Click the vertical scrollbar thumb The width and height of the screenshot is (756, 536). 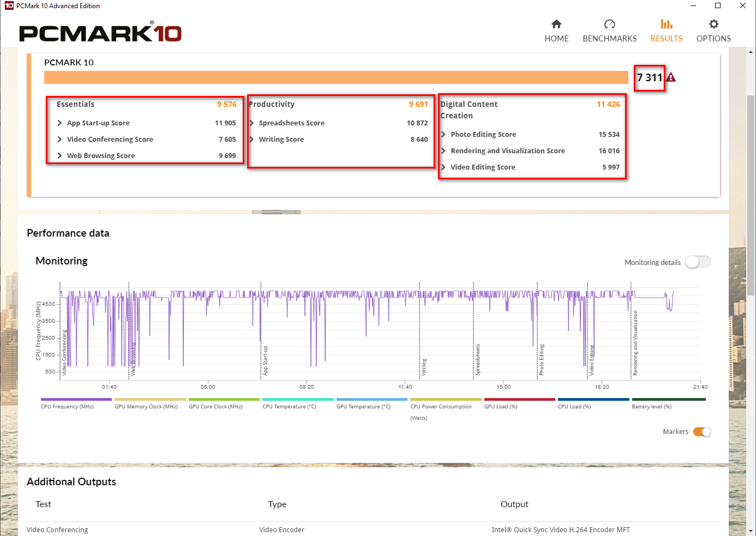point(751,195)
